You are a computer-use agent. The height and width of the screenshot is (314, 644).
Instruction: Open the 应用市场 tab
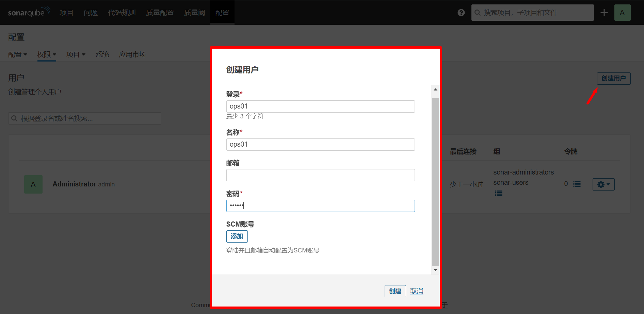(x=132, y=54)
